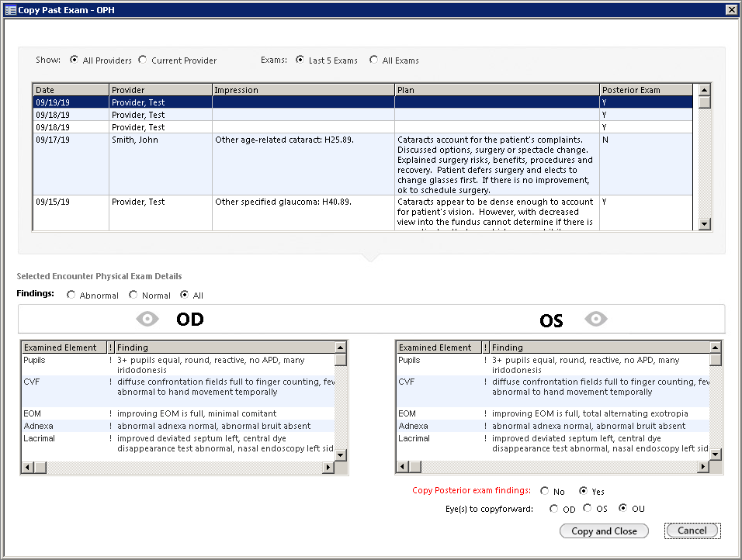Select Pupils row in OD findings
Viewport: 742px width, 560px height.
coord(178,365)
